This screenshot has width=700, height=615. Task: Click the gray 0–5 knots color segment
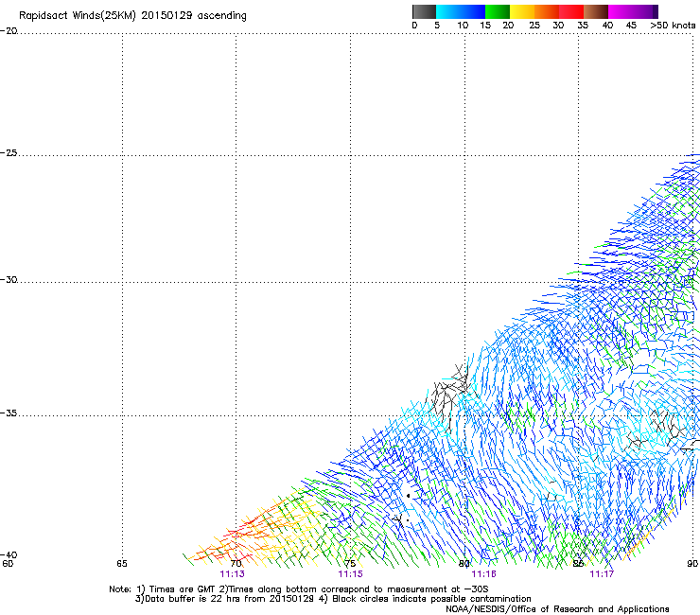[424, 11]
